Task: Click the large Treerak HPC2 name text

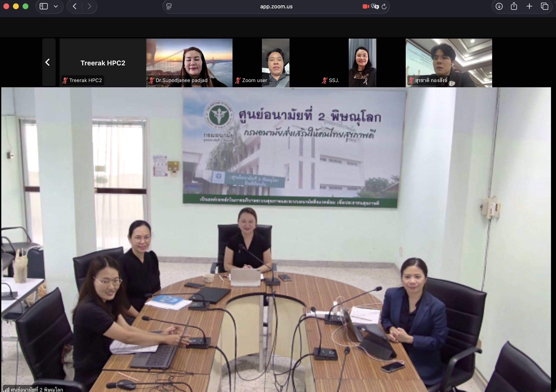Action: coord(103,63)
